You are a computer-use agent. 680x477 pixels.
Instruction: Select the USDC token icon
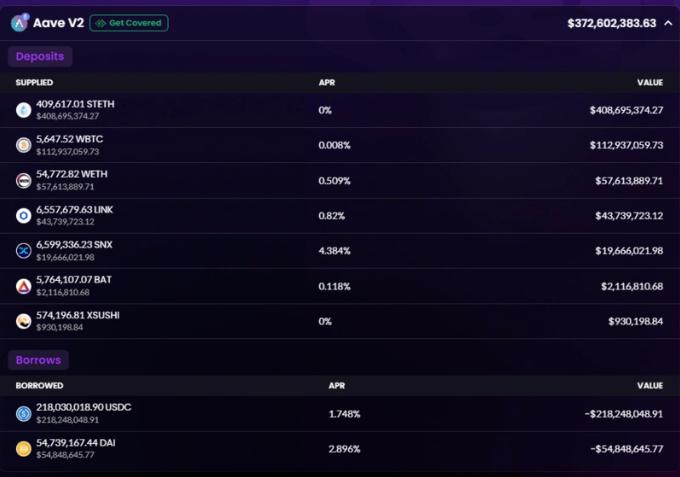[x=23, y=413]
